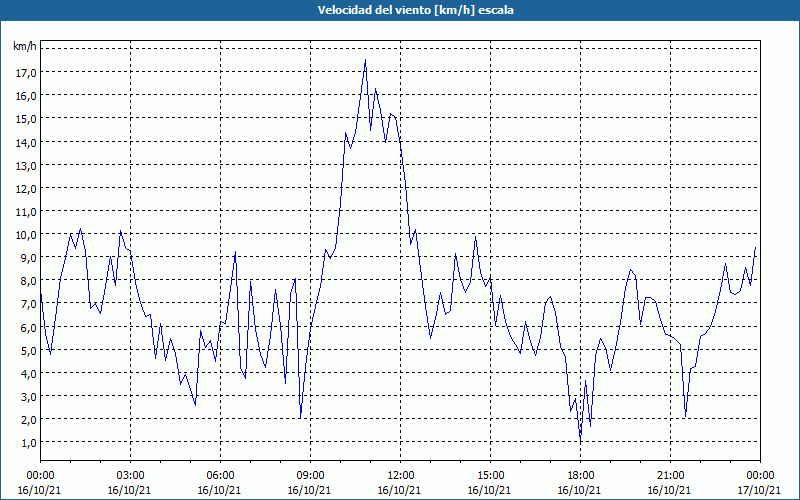Screen dimensions: 800x500
Task: Click the 06:00 time axis label
Action: (220, 476)
